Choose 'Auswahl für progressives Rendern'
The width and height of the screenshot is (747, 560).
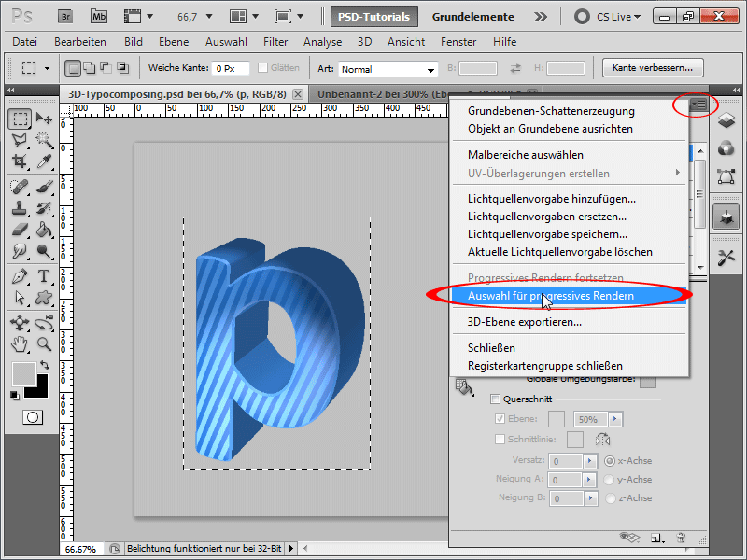569,296
